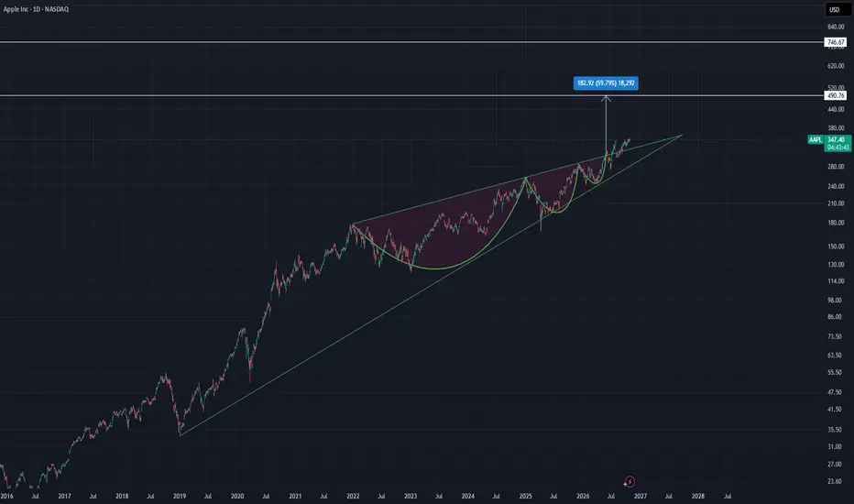Viewport: 854px width, 504px height.
Task: Click the 63.50 price axis label
Action: [x=835, y=356]
